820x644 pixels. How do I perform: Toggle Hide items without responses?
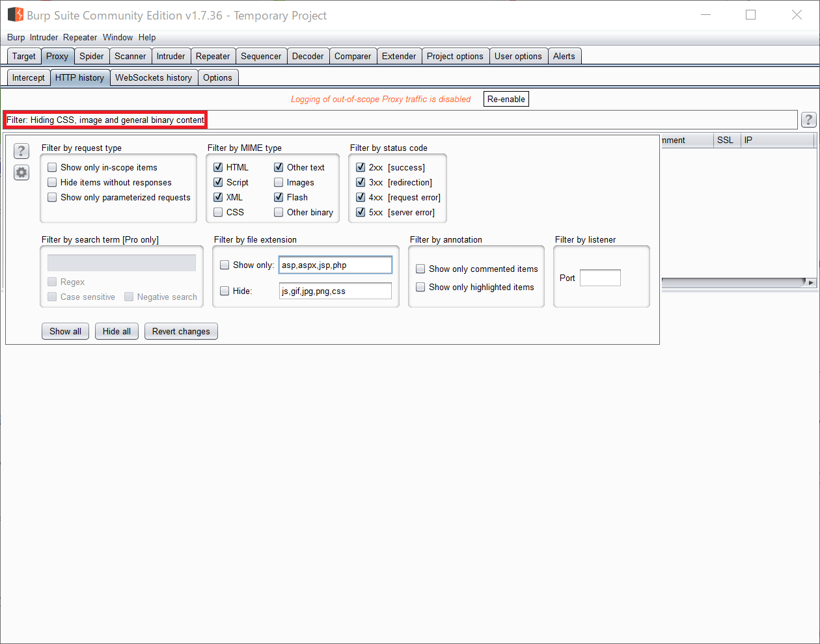click(52, 182)
